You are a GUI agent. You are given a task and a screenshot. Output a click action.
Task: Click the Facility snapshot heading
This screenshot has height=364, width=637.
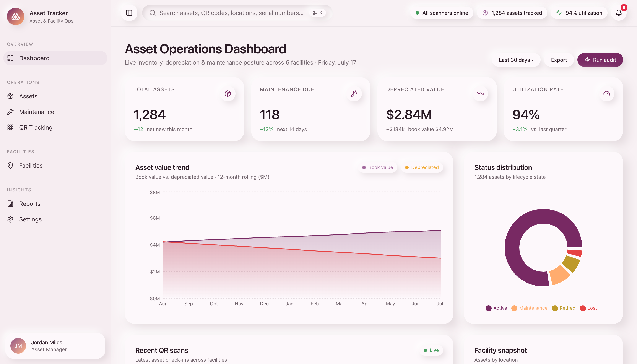click(x=500, y=350)
